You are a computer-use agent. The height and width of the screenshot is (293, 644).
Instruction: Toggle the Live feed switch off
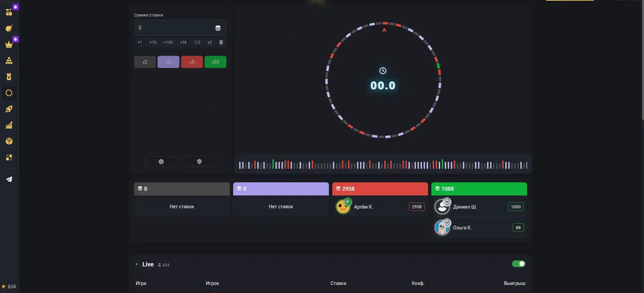coord(518,264)
